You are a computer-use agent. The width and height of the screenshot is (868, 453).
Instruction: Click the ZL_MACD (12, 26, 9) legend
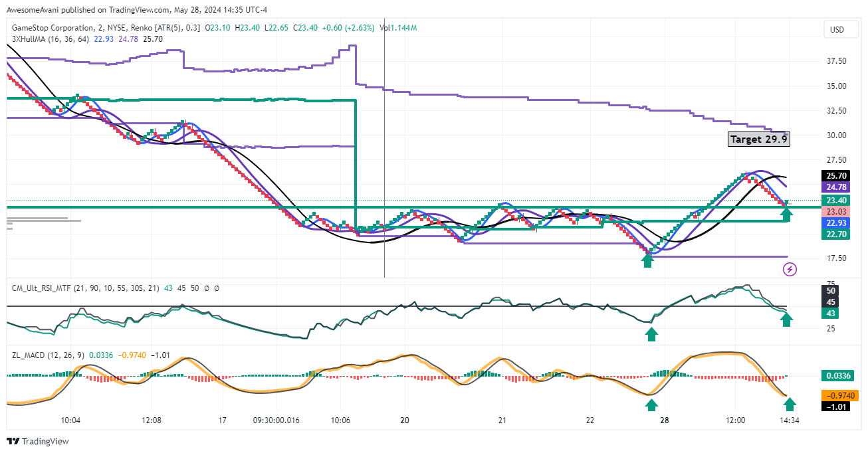(x=48, y=355)
